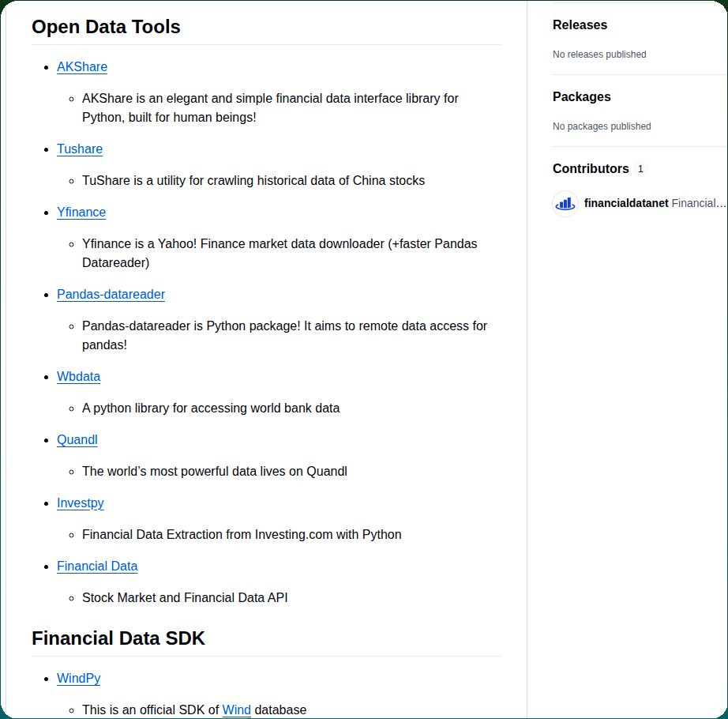This screenshot has height=719, width=728.
Task: Open the Packages heading link
Action: click(x=582, y=97)
